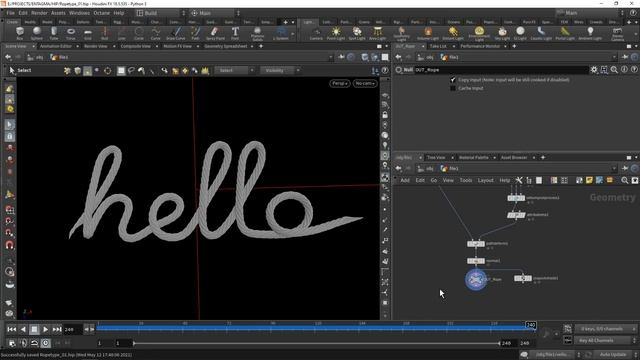Screen dimensions: 640x360
Task: Select the Sphere shelf tool
Action: [x=37, y=33]
